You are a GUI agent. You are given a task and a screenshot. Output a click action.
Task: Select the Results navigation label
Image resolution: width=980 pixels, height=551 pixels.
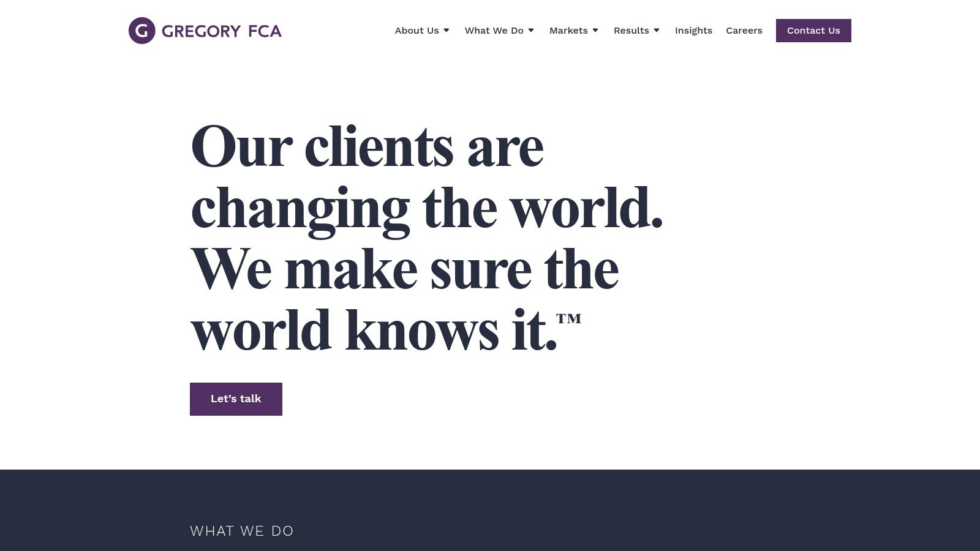tap(631, 31)
